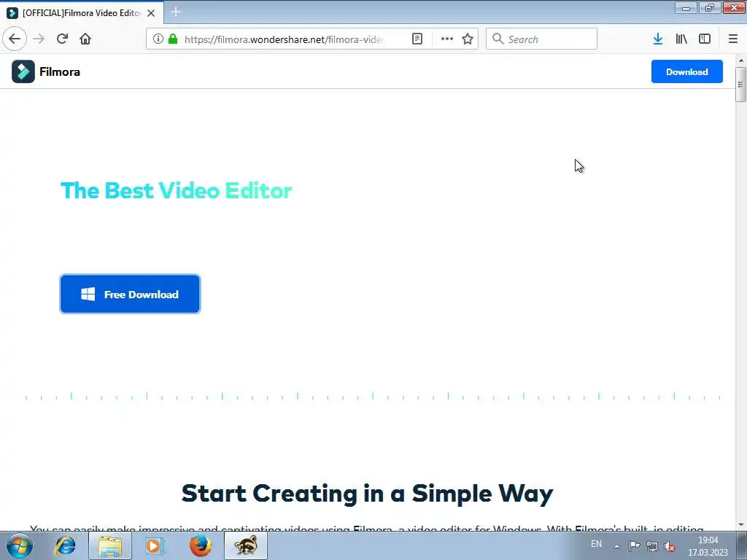Open the media player taskbar icon
The image size is (747, 560).
[153, 545]
